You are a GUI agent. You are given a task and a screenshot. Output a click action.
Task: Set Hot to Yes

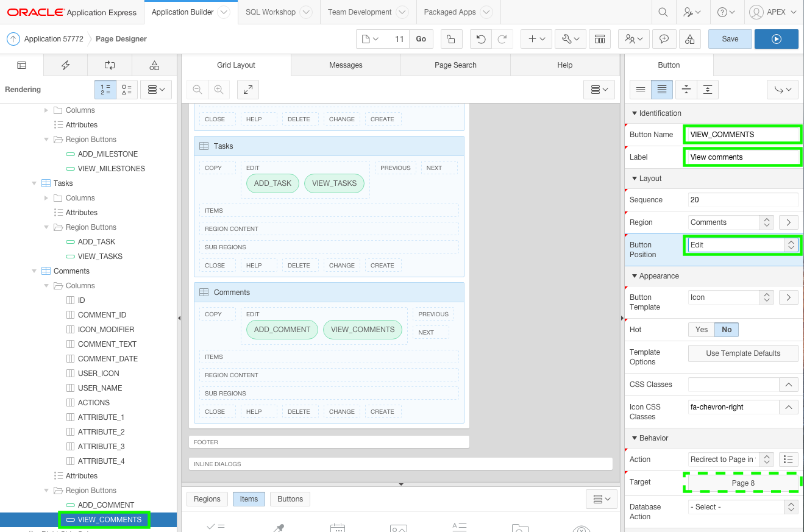(702, 330)
